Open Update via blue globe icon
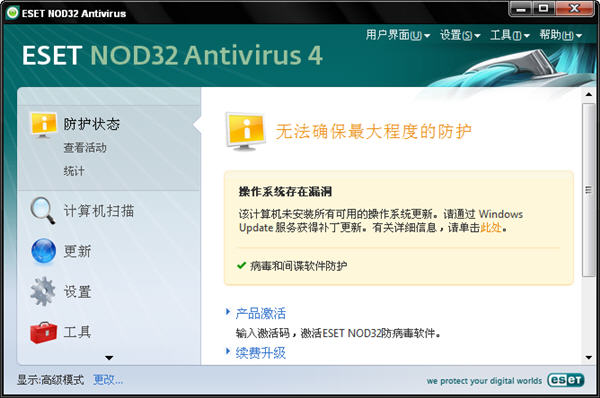The width and height of the screenshot is (600, 398). click(x=43, y=251)
